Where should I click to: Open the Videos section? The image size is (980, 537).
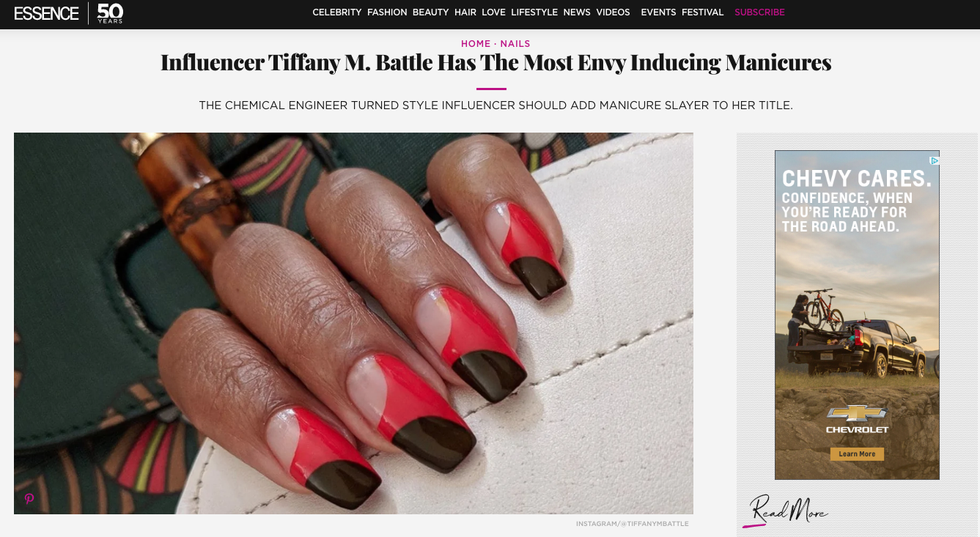point(613,12)
